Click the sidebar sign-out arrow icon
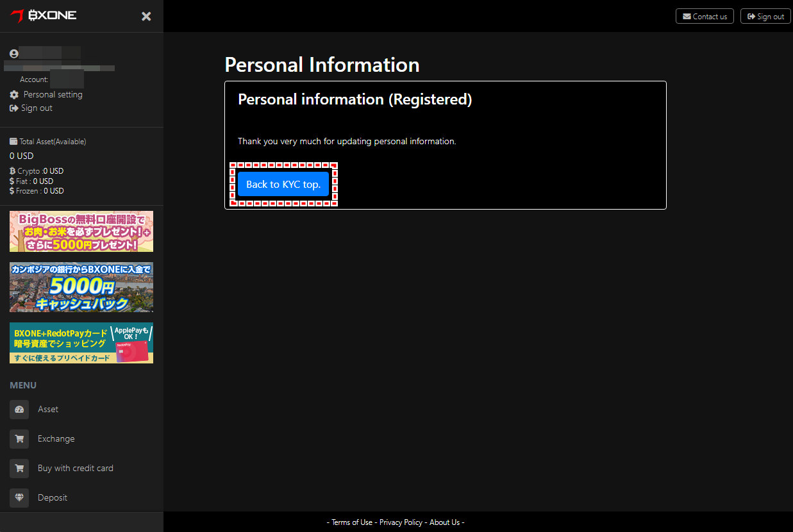The width and height of the screenshot is (793, 532). pyautogui.click(x=14, y=108)
